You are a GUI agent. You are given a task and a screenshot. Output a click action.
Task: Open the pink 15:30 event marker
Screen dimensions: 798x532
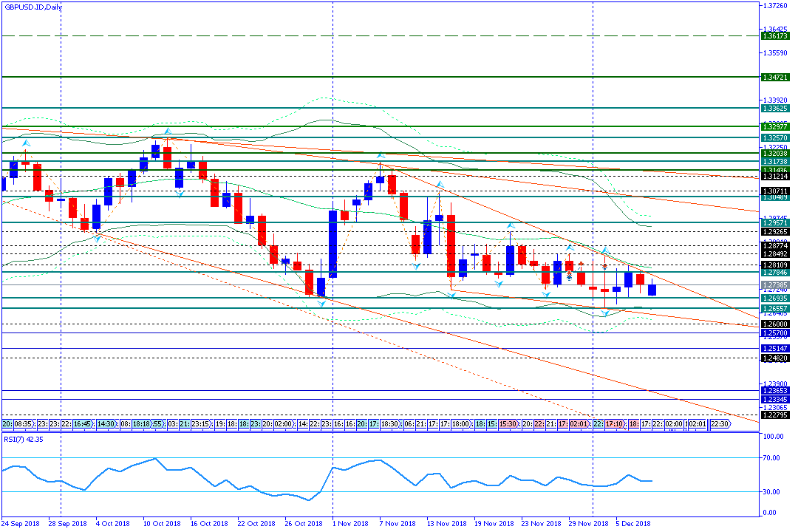508,425
